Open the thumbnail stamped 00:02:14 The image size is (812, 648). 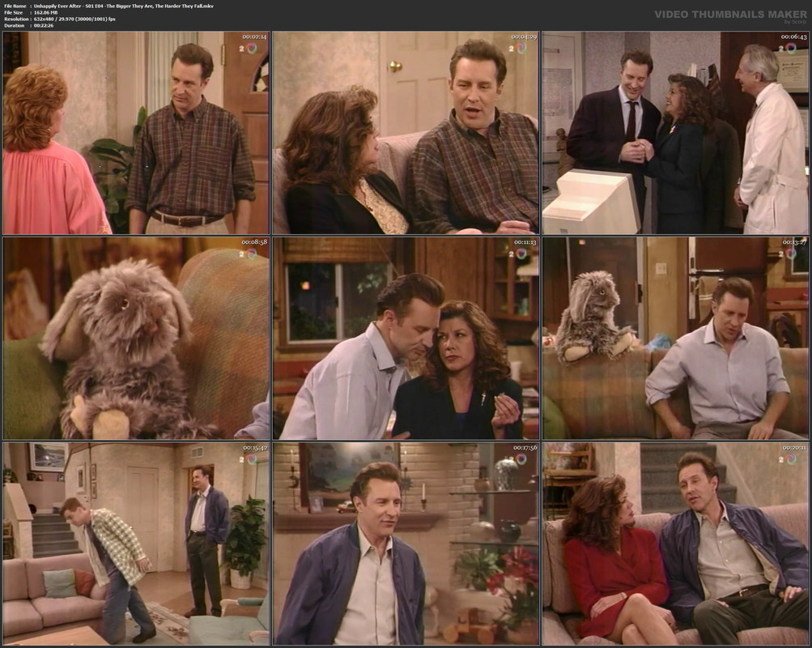(136, 133)
